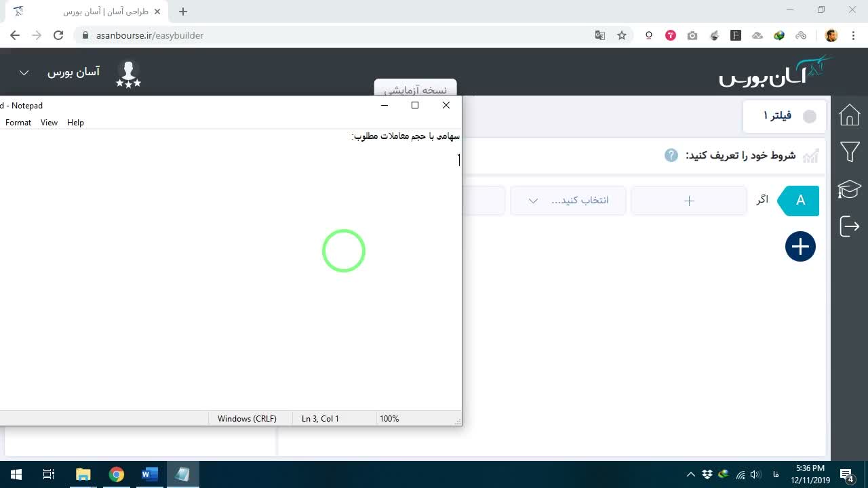The height and width of the screenshot is (488, 868).
Task: Open the Help menu in Notepad
Action: pyautogui.click(x=75, y=123)
